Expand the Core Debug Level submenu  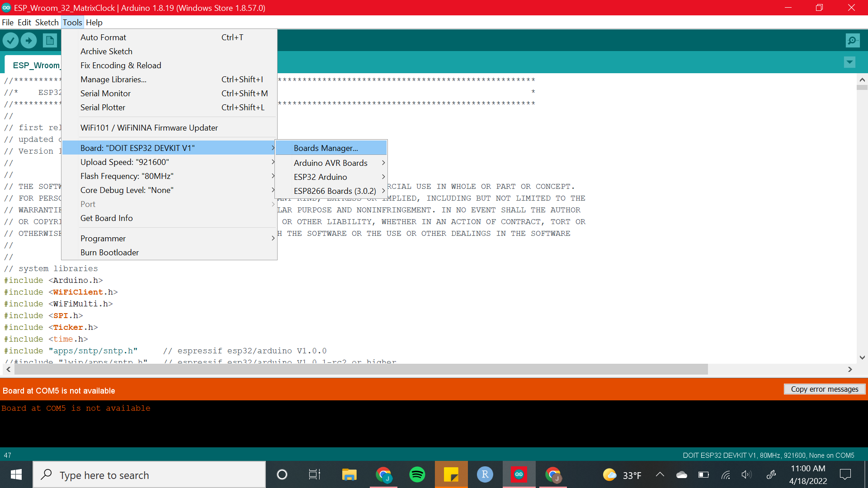click(x=169, y=190)
